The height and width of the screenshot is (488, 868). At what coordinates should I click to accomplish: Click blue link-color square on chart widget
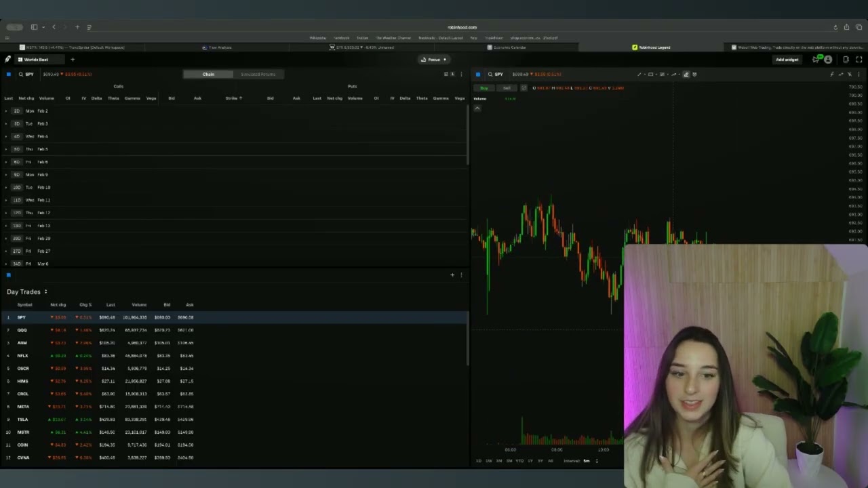[478, 75]
